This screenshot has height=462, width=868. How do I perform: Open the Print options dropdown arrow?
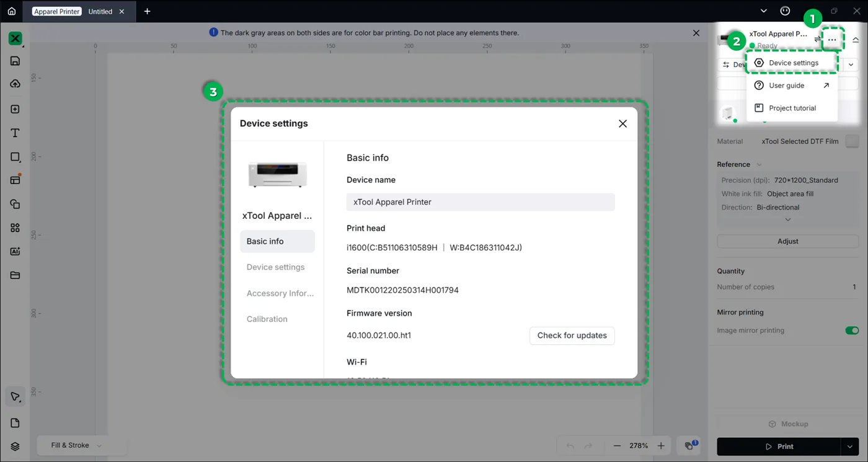coord(850,446)
